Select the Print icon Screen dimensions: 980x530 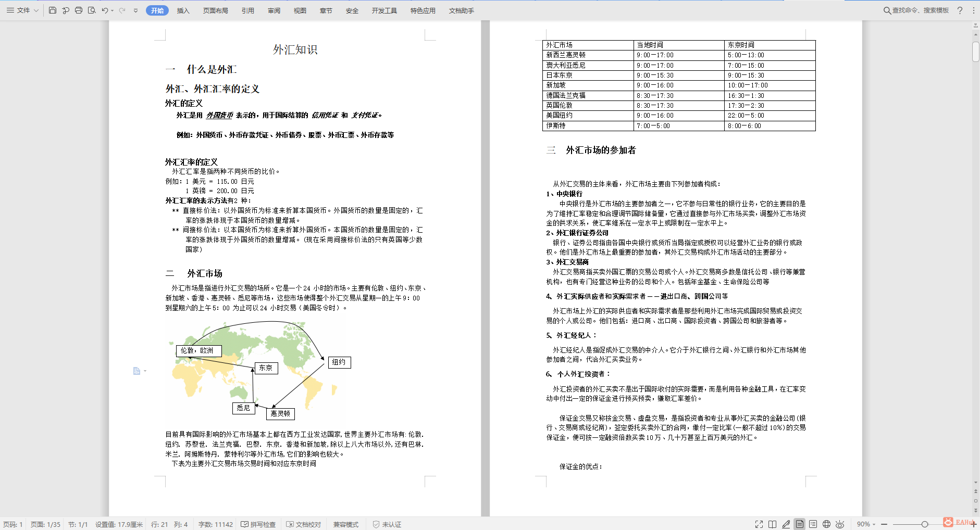[78, 10]
